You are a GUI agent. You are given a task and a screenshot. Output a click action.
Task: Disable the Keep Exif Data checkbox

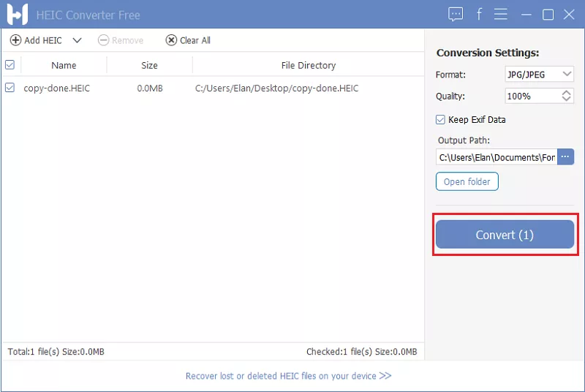[440, 119]
